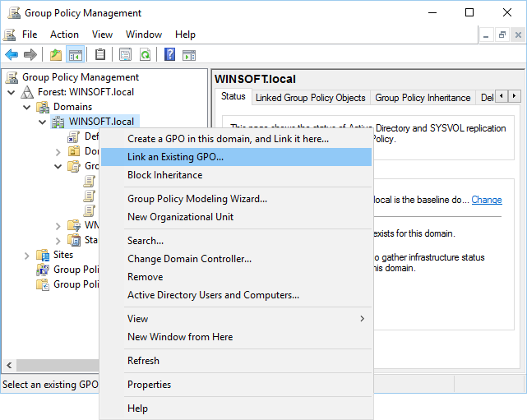The height and width of the screenshot is (420, 527).
Task: Click the Up one level folder icon
Action: point(56,54)
